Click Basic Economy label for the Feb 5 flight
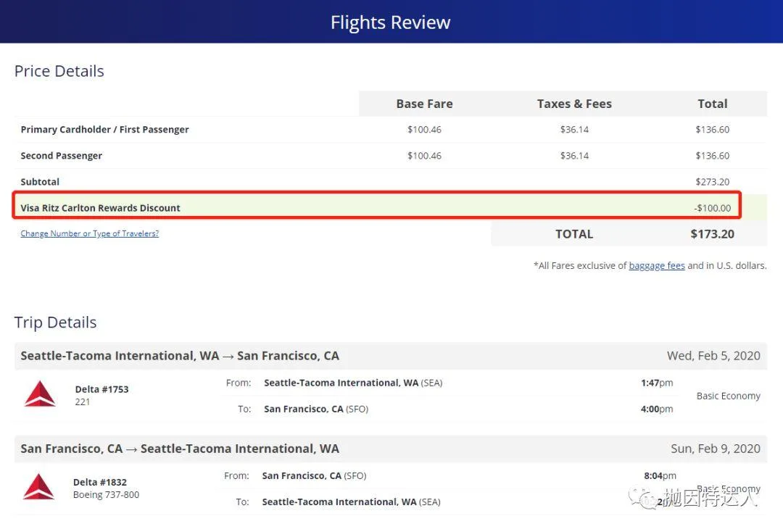 tap(728, 396)
